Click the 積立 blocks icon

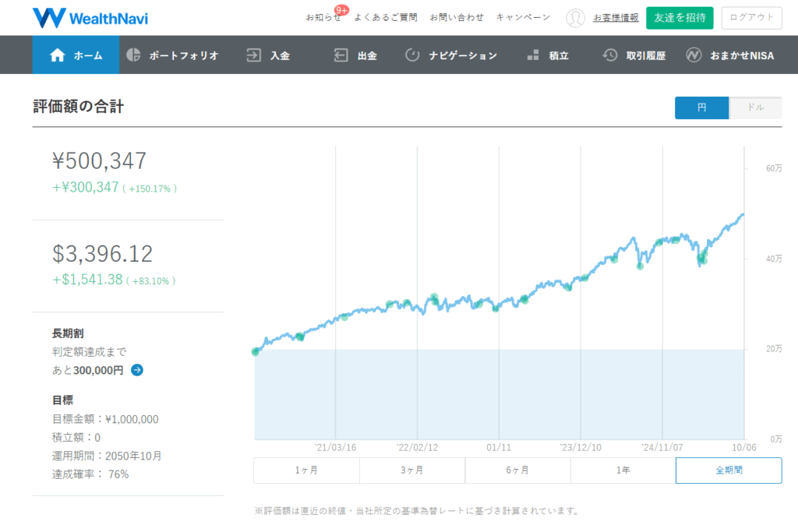533,55
